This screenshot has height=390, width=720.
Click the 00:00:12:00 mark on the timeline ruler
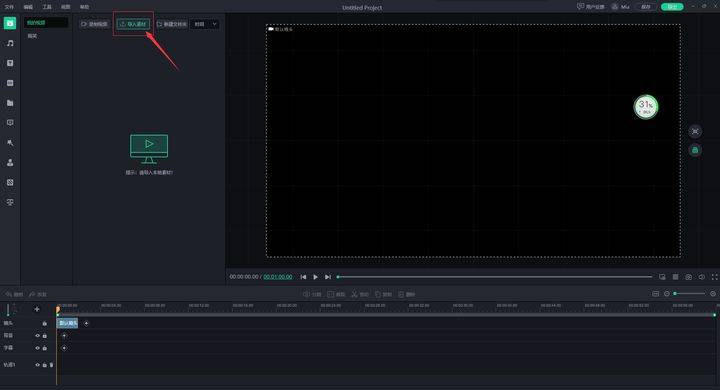[199, 305]
